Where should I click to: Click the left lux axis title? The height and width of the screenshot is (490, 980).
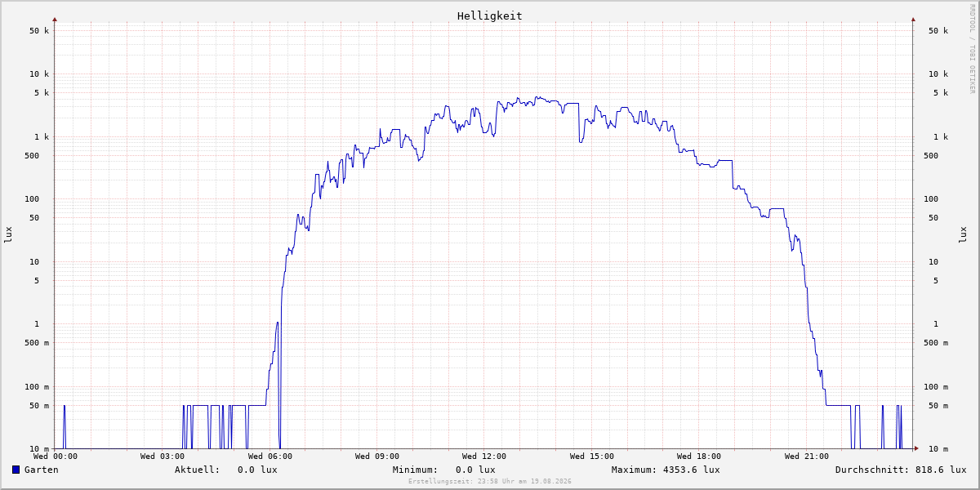(8, 234)
